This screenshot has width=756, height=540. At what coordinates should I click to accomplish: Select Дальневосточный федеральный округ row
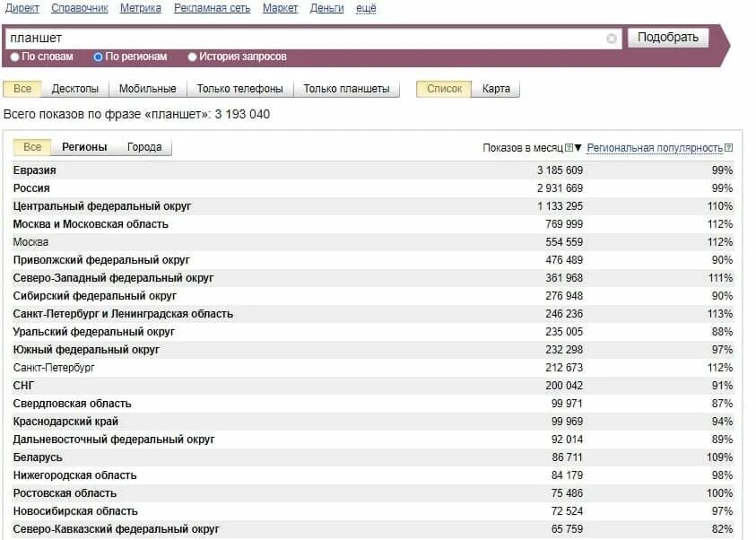pos(373,440)
